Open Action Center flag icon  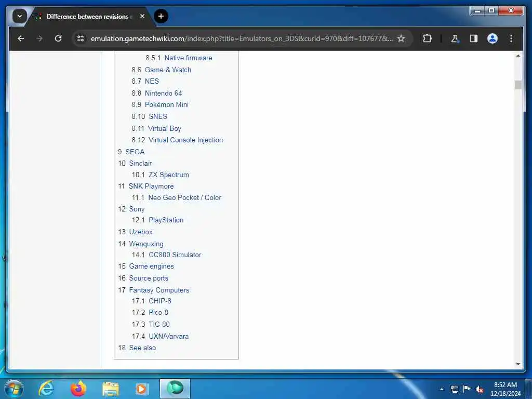click(x=467, y=389)
